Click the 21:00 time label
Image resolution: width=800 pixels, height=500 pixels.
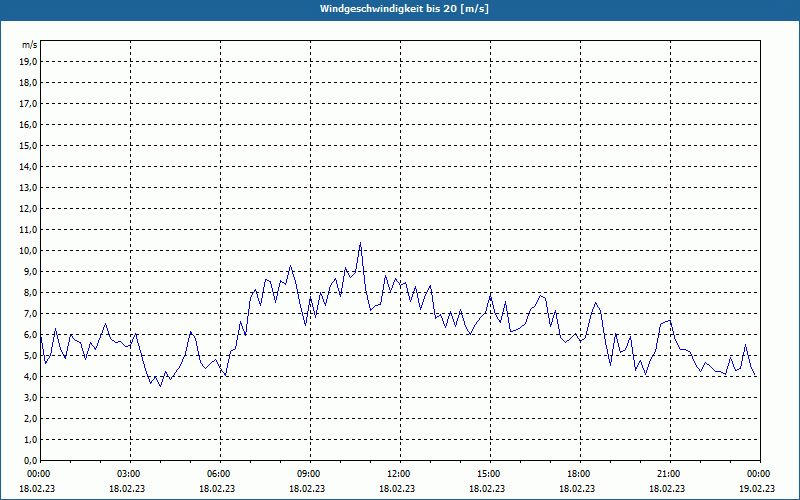tap(669, 474)
